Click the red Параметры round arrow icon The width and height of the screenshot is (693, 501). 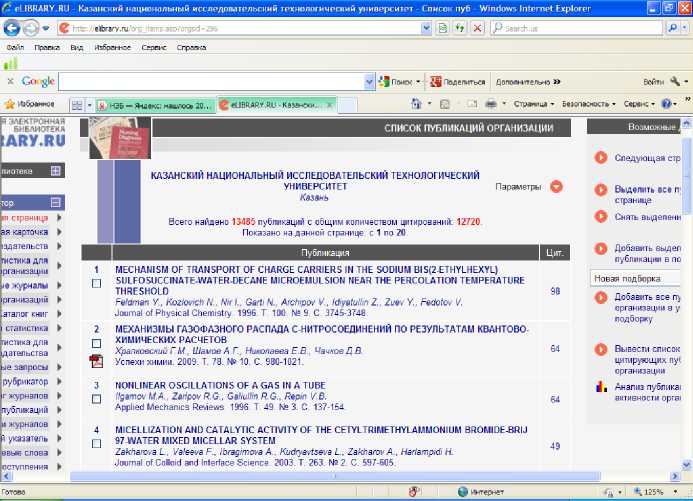[x=556, y=187]
